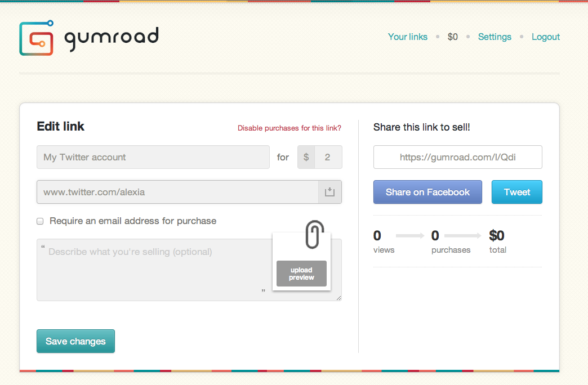
Task: Click Share this link to sell! heading
Action: coord(421,127)
